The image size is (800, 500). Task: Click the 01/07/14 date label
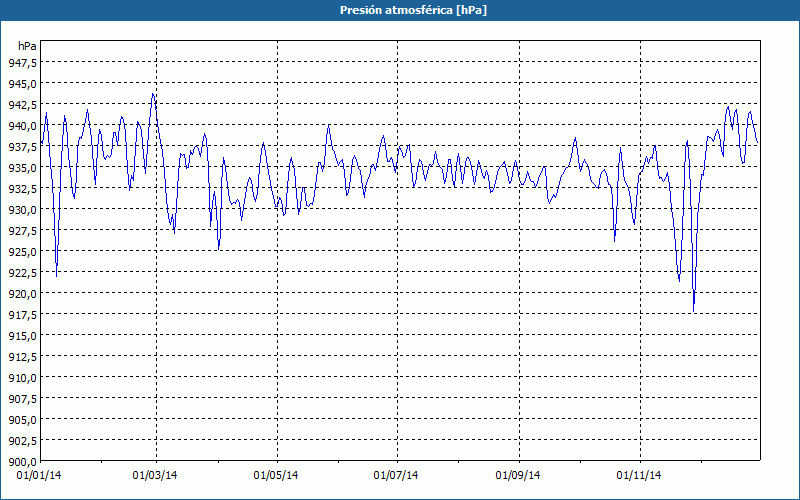click(396, 475)
